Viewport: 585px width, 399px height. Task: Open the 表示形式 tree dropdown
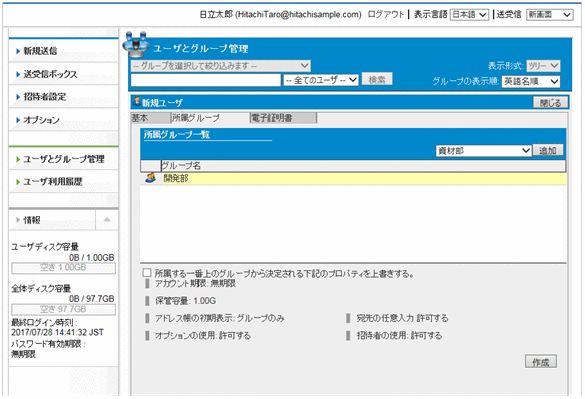click(x=543, y=66)
